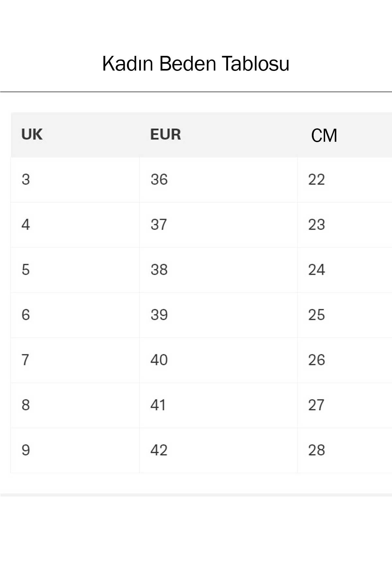Click the CM column header
Screen dimensions: 392x588
tap(324, 136)
